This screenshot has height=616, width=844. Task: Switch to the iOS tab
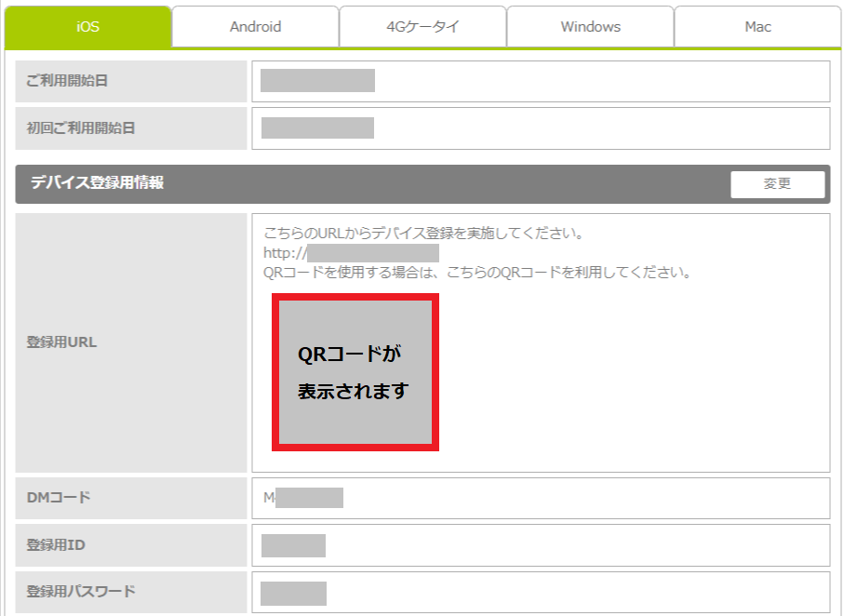(87, 27)
